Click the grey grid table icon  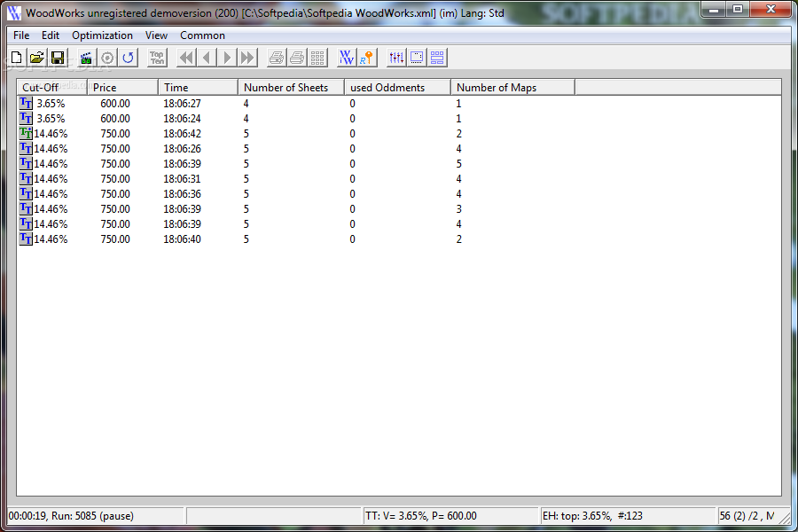[x=317, y=58]
